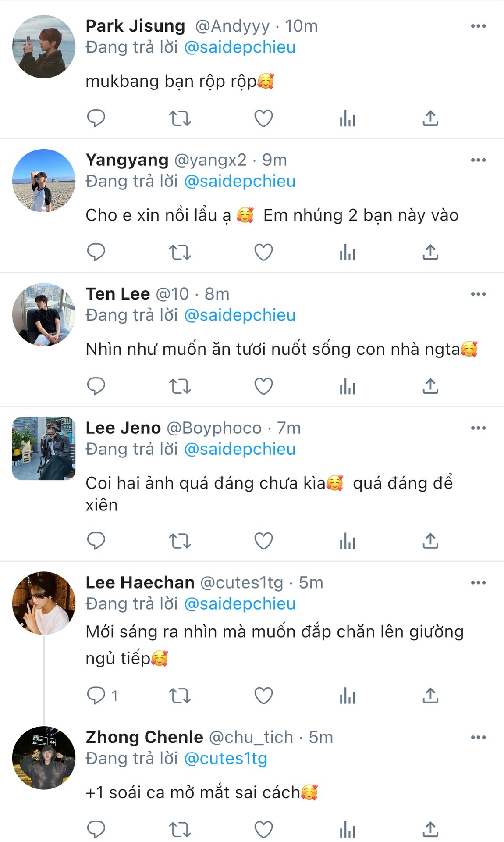The width and height of the screenshot is (504, 842).
Task: Reply to Lee Haechan's tweet with 1 reply
Action: (97, 696)
